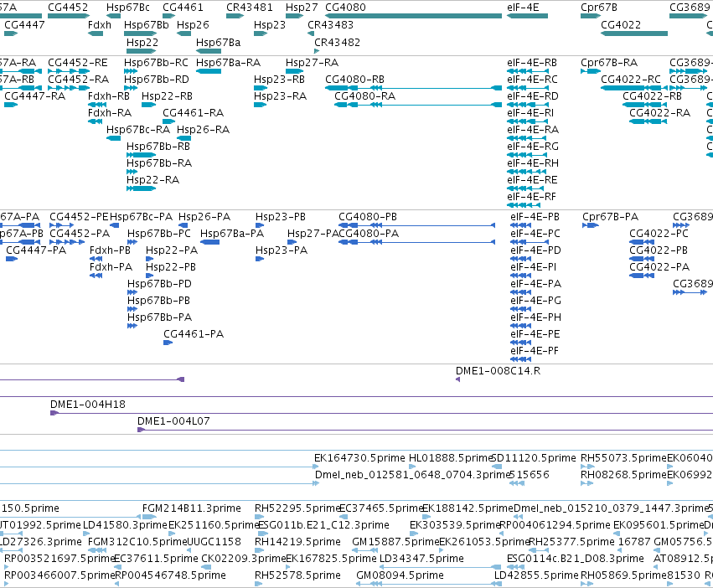Image resolution: width=713 pixels, height=588 pixels.
Task: Click BAC label DME1-008C14.R
Action: [x=499, y=370]
